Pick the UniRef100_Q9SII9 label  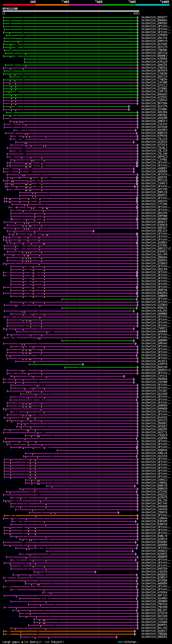tap(154, 77)
